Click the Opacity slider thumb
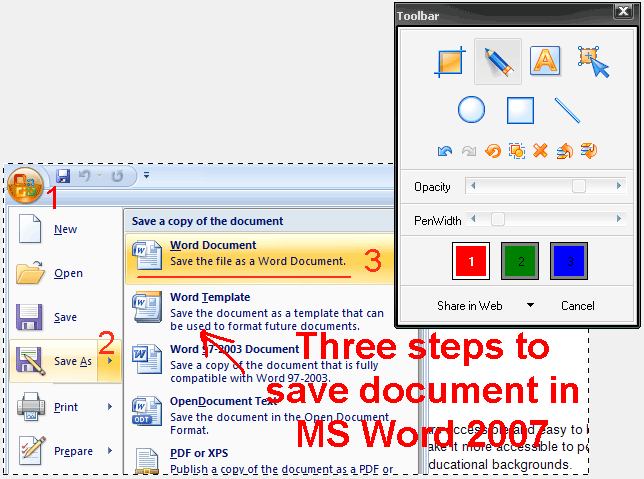This screenshot has height=479, width=644. (x=579, y=186)
